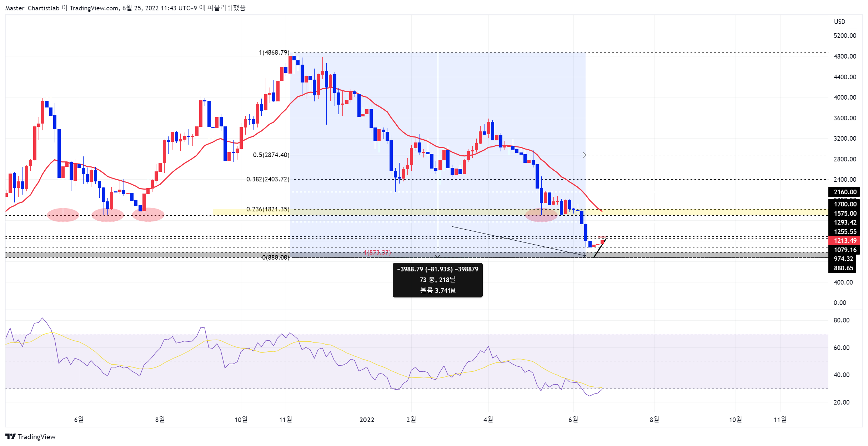Click the TradingView logo icon
The width and height of the screenshot is (868, 446).
(x=11, y=436)
